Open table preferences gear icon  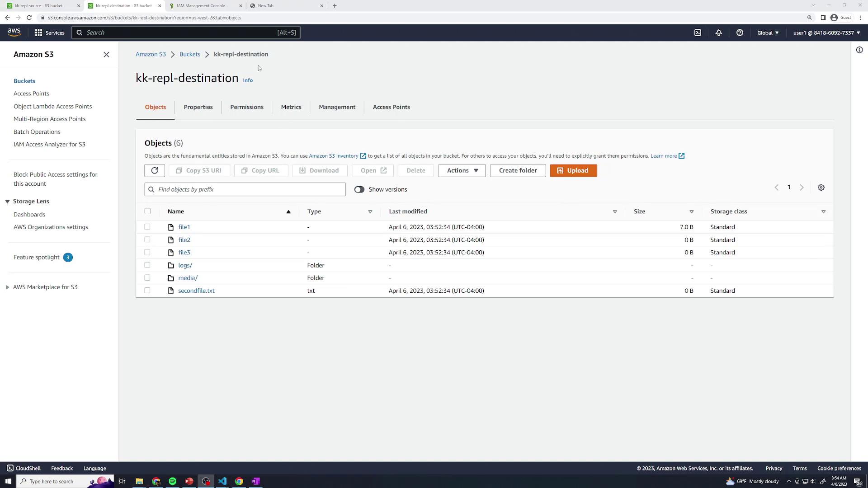coord(821,188)
